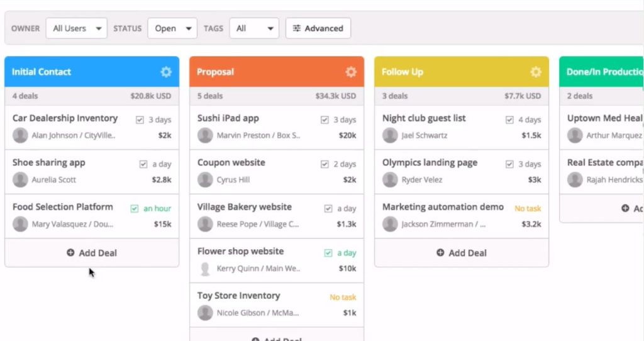Open the Night club guest list deal
The height and width of the screenshot is (341, 644).
coord(424,118)
